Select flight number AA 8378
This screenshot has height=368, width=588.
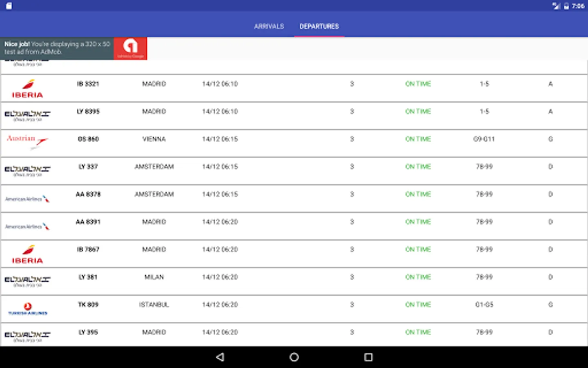(88, 194)
